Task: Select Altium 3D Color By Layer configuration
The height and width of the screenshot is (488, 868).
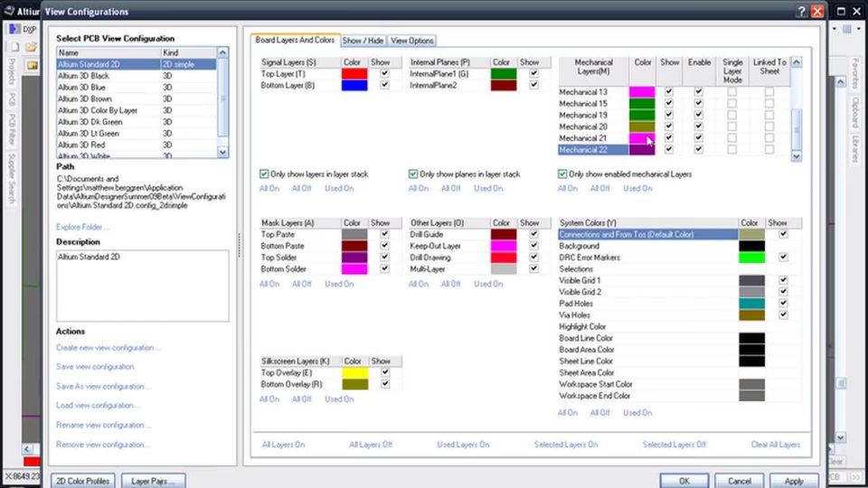Action: tap(137, 110)
